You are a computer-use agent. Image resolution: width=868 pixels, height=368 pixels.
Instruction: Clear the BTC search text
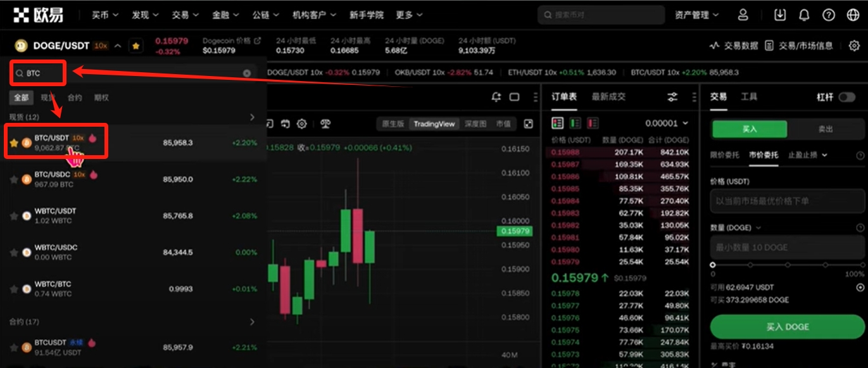(x=247, y=73)
